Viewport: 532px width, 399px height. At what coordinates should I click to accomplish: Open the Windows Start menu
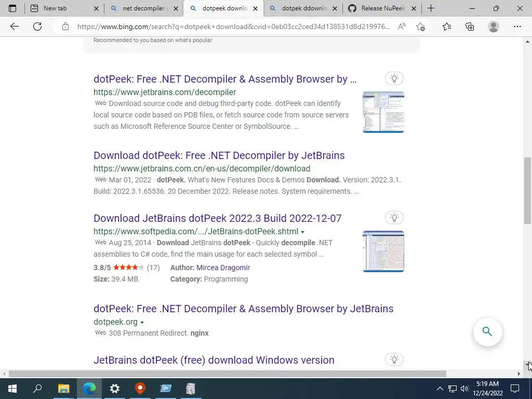point(12,388)
